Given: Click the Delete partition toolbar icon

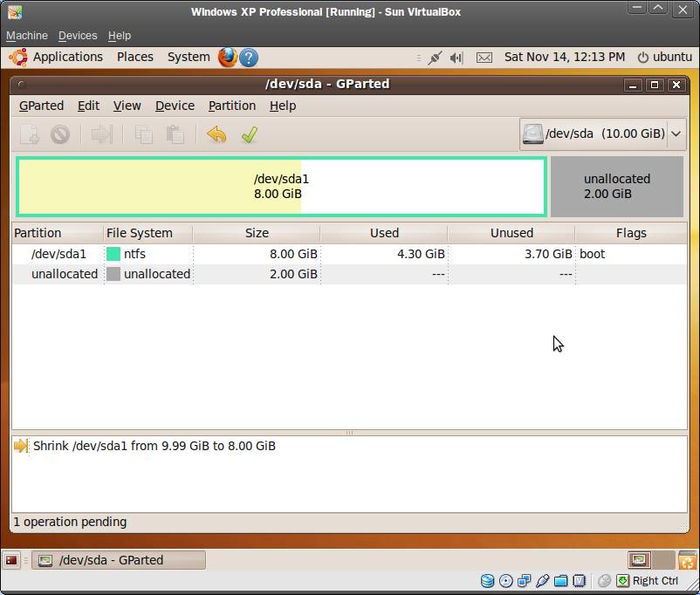Looking at the screenshot, I should pyautogui.click(x=60, y=134).
